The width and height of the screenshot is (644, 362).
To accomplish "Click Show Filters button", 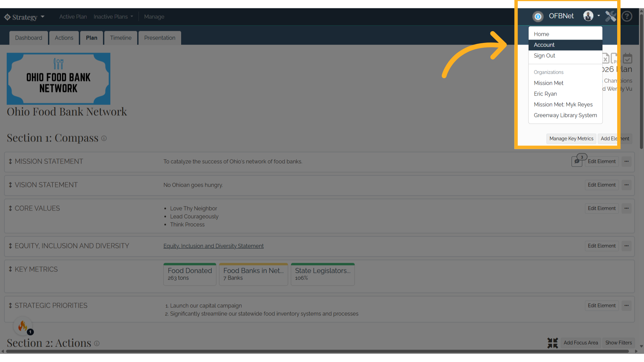I will tap(618, 343).
